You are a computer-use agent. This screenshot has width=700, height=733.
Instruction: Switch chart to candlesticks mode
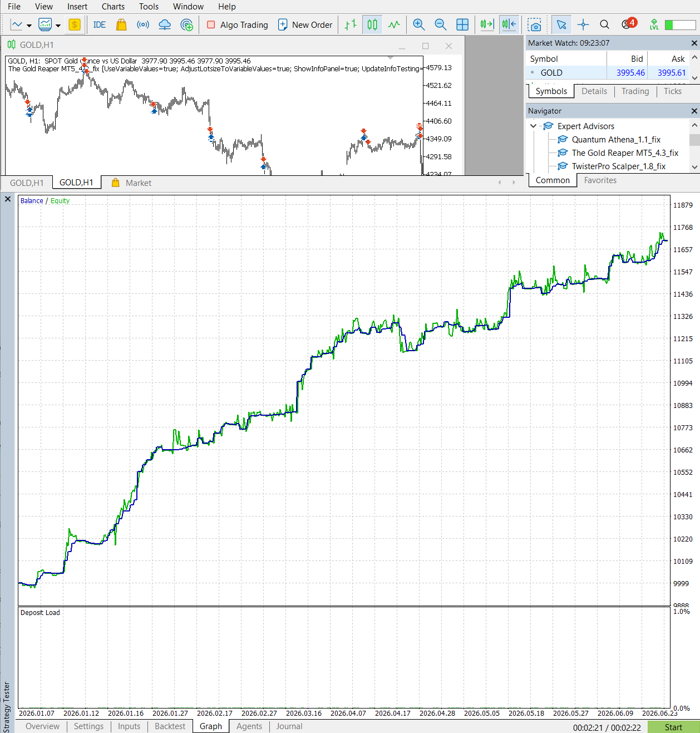(x=372, y=24)
